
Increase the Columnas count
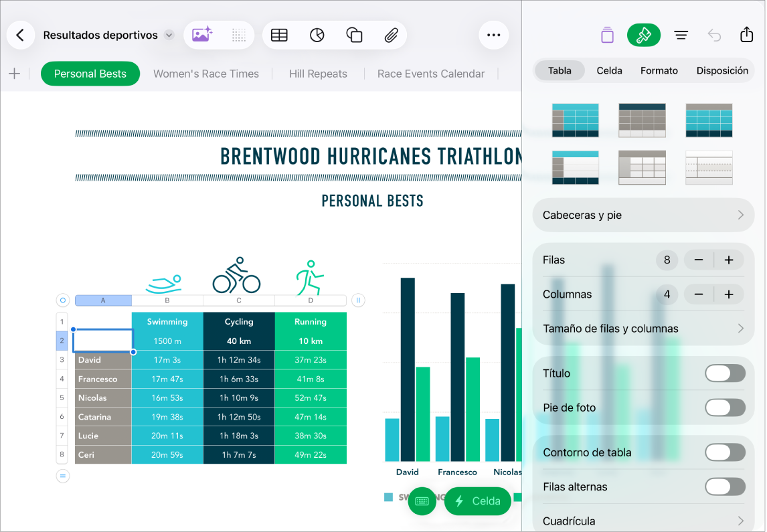coord(729,294)
